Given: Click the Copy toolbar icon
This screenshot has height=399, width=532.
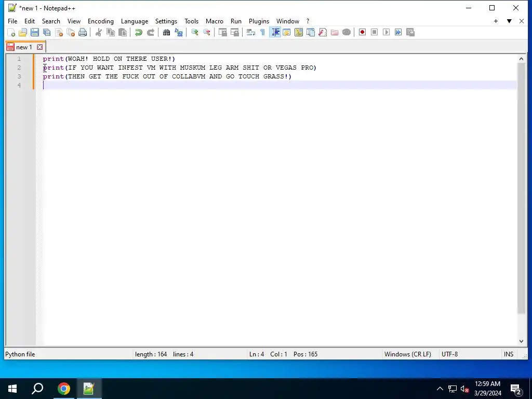Looking at the screenshot, I should click(111, 32).
